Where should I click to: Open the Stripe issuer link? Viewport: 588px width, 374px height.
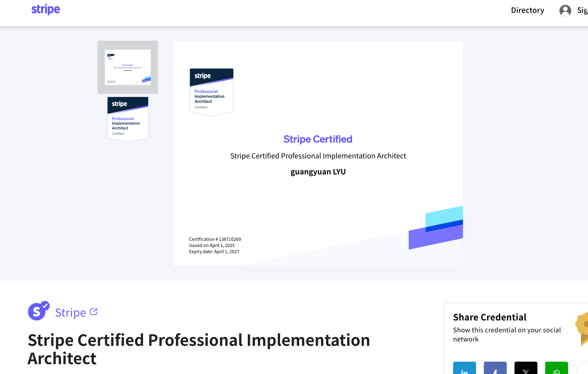[x=71, y=312]
